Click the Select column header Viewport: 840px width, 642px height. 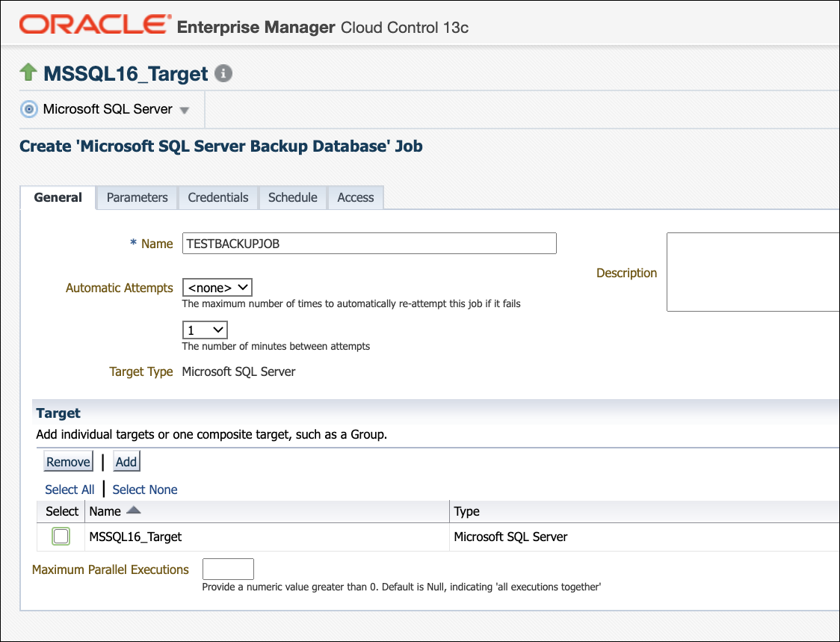(x=62, y=511)
